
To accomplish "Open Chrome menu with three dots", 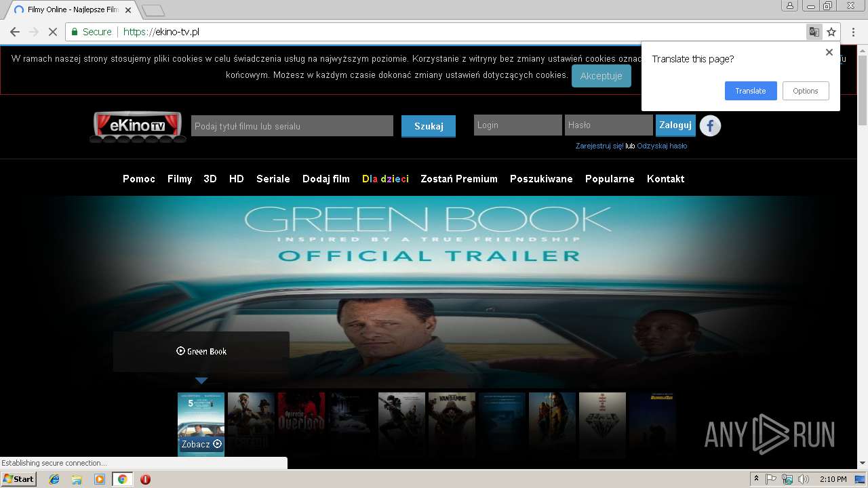I will click(853, 32).
